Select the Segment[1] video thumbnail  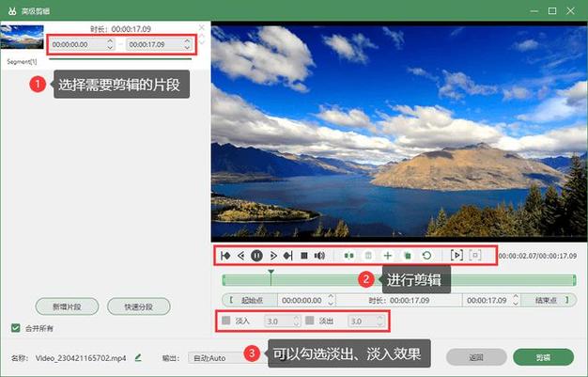click(x=23, y=37)
